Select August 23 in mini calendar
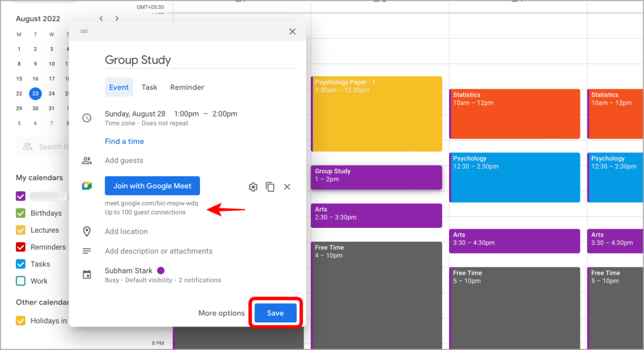The image size is (644, 350). coord(35,93)
